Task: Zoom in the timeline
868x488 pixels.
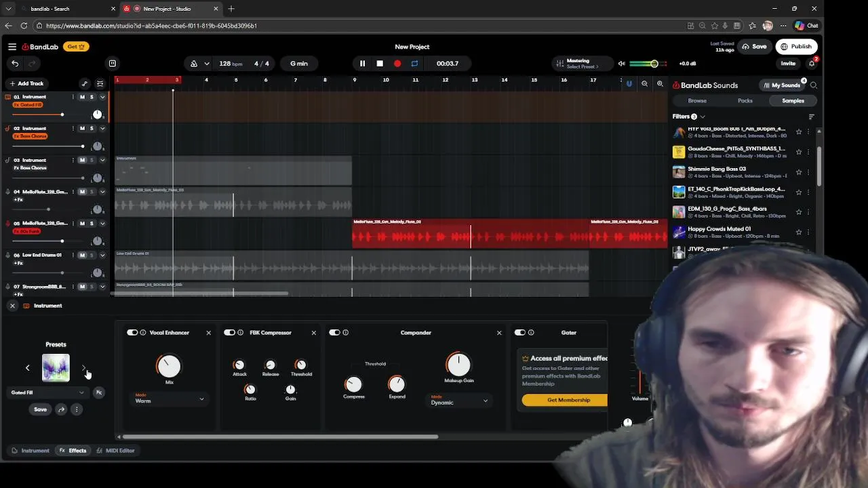Action: point(660,84)
